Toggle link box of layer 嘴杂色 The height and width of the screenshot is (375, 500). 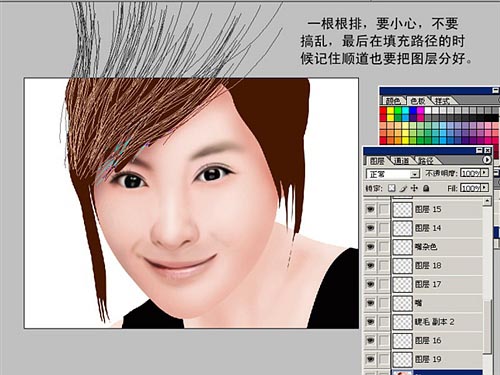(384, 246)
